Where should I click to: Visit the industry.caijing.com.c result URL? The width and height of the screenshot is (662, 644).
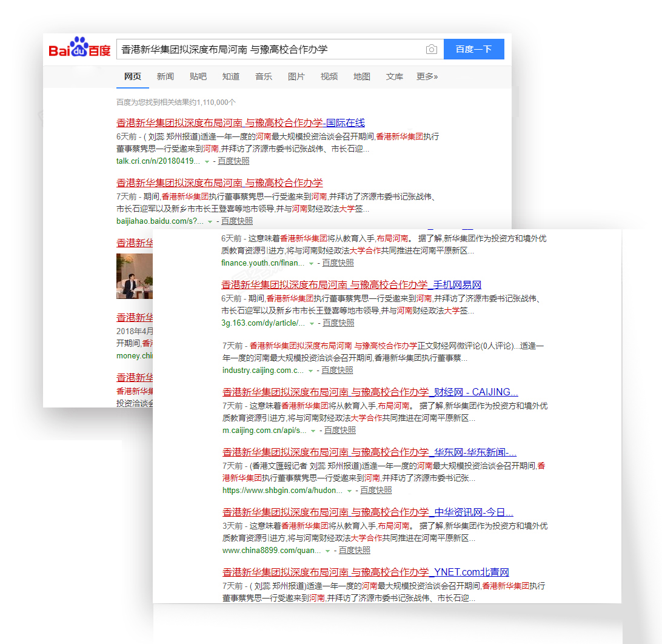tap(263, 370)
